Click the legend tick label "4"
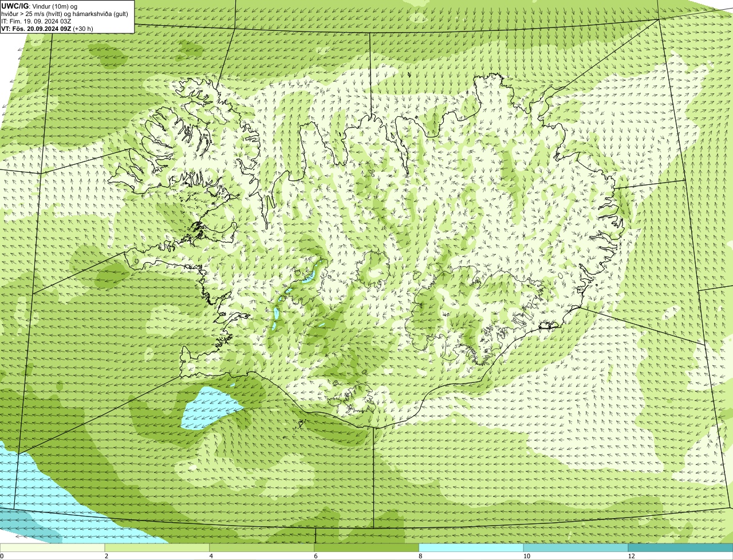733x560 pixels. (211, 556)
